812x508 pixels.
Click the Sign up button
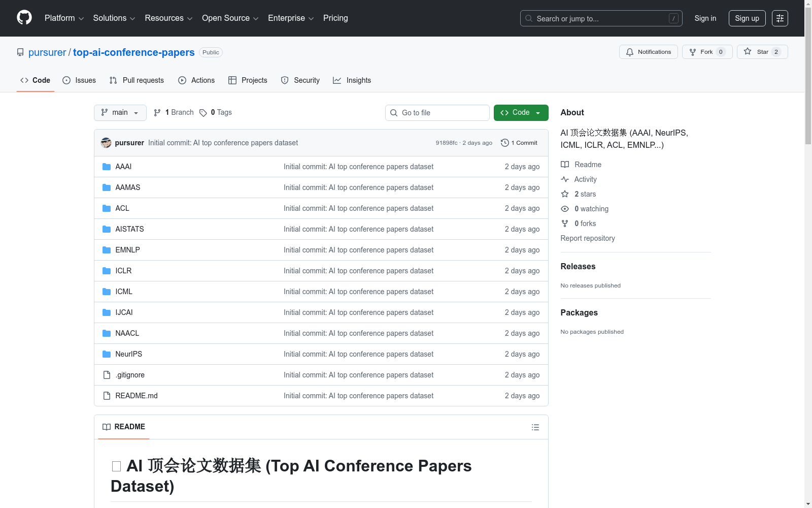click(747, 18)
